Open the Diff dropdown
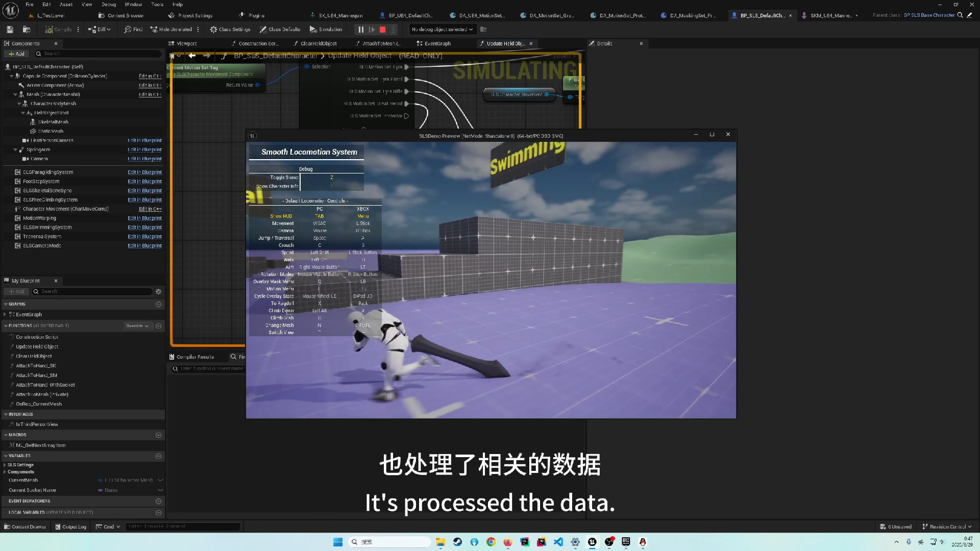Screen dimensions: 980x551 pyautogui.click(x=99, y=30)
